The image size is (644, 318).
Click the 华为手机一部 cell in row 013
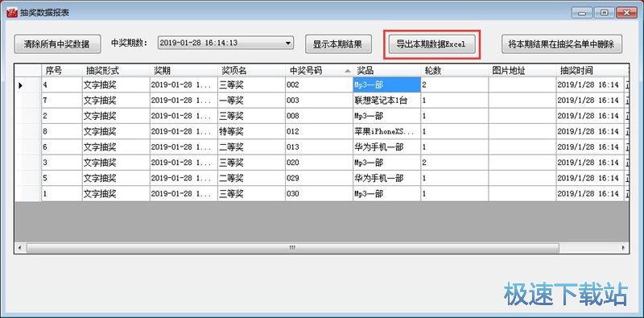[x=387, y=147]
